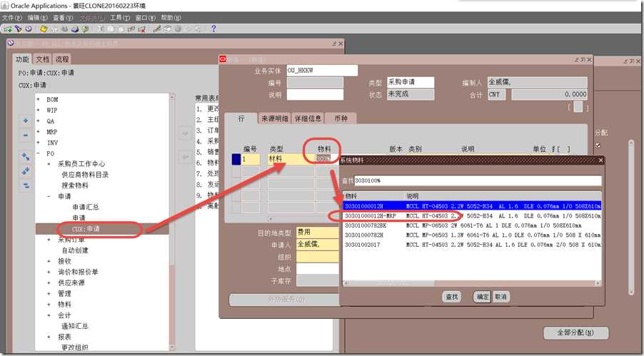Select item row 30301000012H-MRP
The height and width of the screenshot is (356, 644).
473,215
